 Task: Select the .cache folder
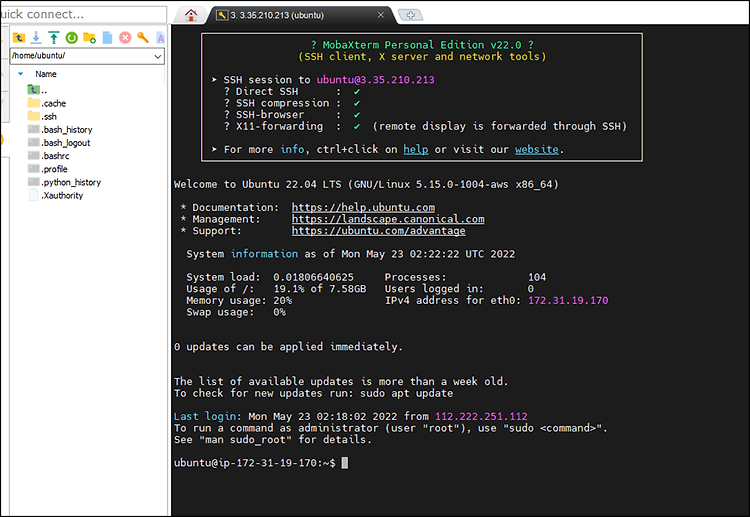pos(47,103)
